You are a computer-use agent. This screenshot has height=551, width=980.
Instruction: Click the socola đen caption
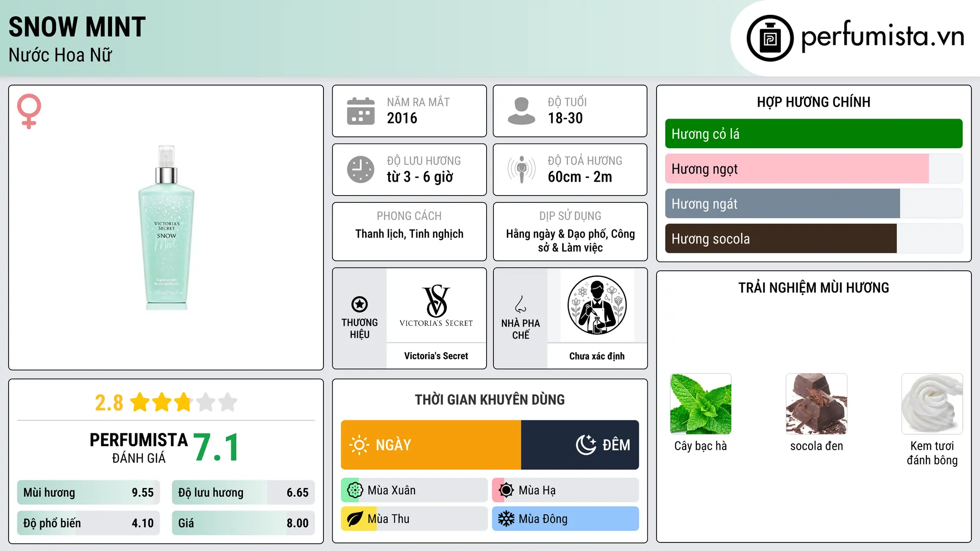coord(816,446)
